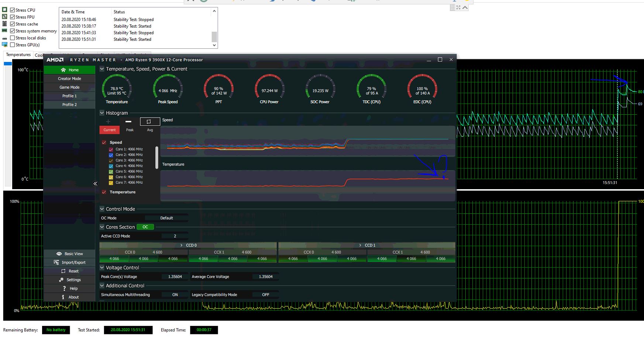Screen dimensions: 644x337
Task: Uncheck Stress system memory checkbox
Action: point(13,31)
